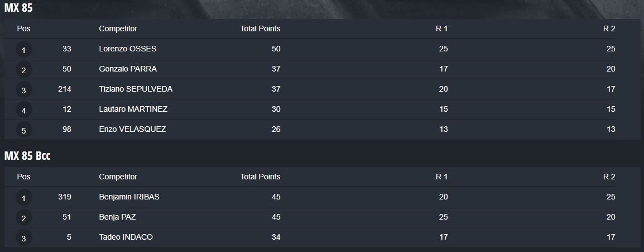
Task: Click R 2 column header in MX 85 Bcc table
Action: (x=609, y=177)
